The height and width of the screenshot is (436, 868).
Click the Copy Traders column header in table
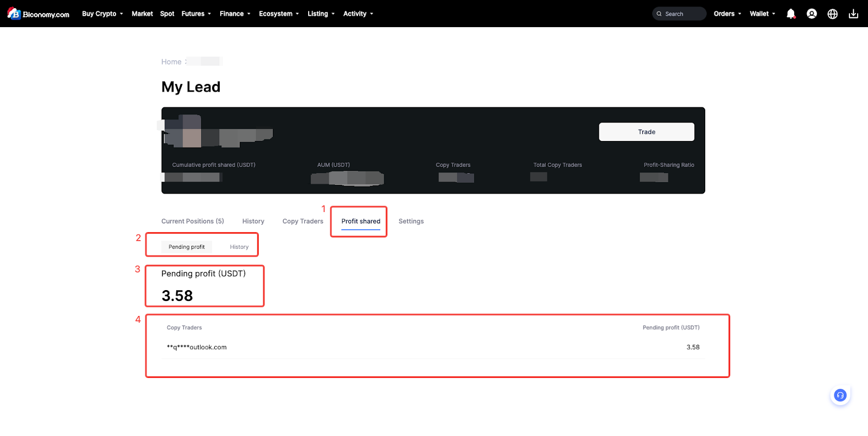(x=184, y=328)
